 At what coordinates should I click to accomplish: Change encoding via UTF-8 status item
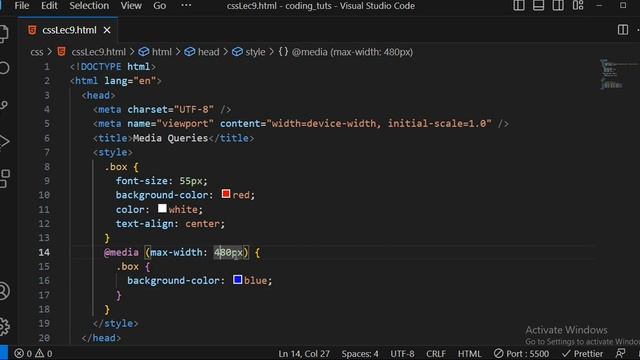click(x=402, y=353)
